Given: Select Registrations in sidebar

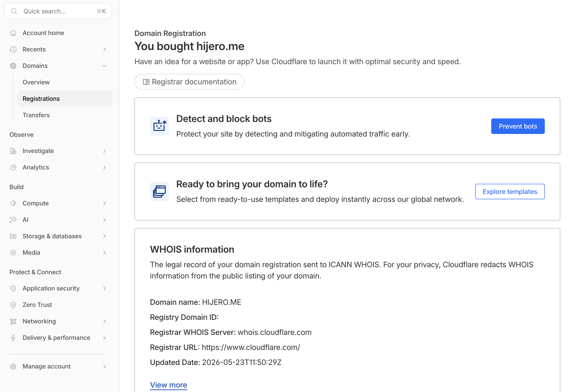Looking at the screenshot, I should click(65, 99).
